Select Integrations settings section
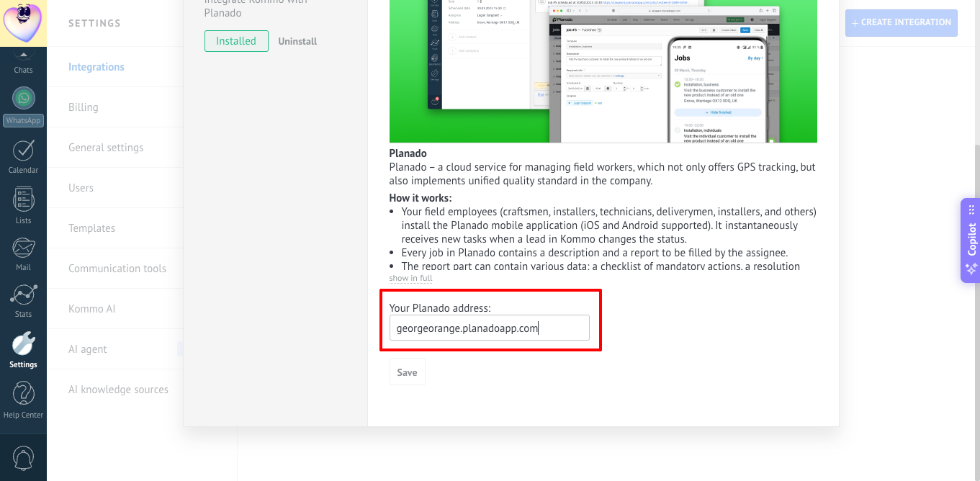The image size is (980, 481). pos(96,67)
